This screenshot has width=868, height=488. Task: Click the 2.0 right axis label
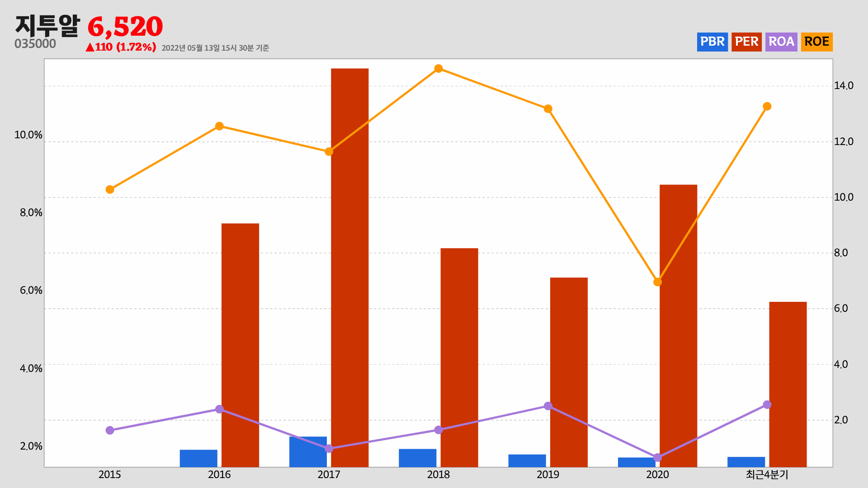click(x=841, y=420)
